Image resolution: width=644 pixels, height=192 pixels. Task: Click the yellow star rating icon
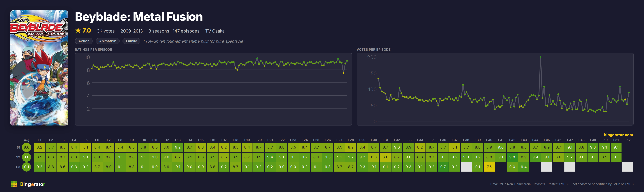[78, 31]
